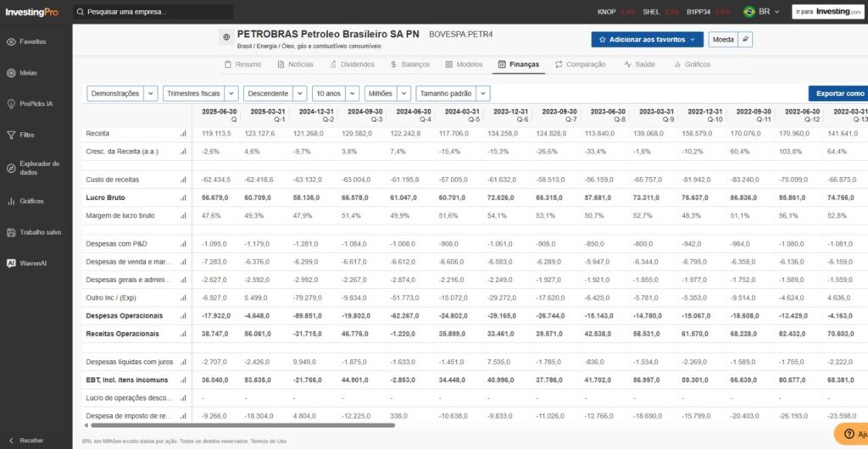Switch to the Modelos tab
Screen dimensions: 868x449
[464, 64]
